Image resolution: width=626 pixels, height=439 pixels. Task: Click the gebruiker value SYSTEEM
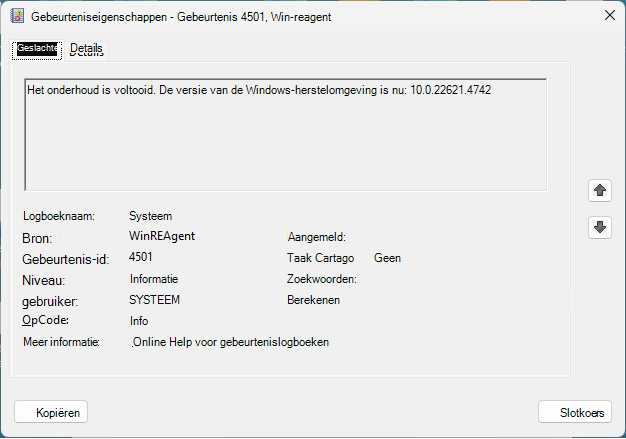pos(155,300)
